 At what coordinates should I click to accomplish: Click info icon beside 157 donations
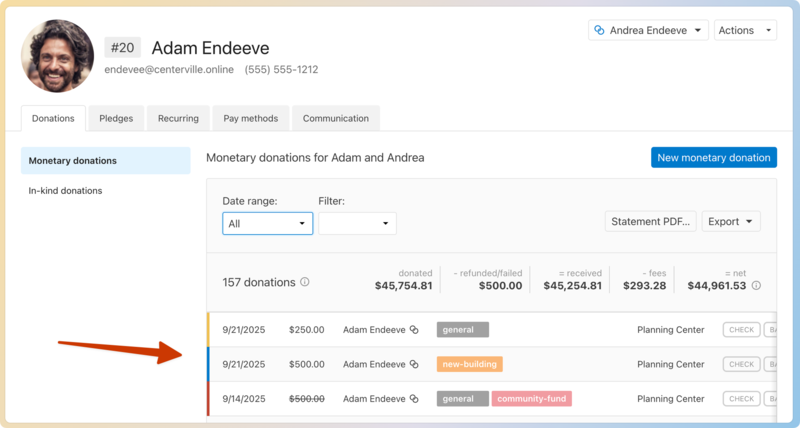[305, 282]
